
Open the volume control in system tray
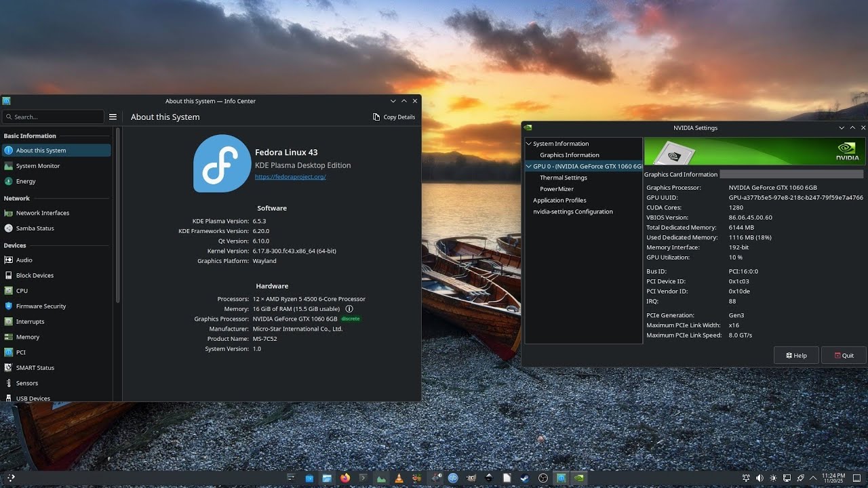point(759,478)
